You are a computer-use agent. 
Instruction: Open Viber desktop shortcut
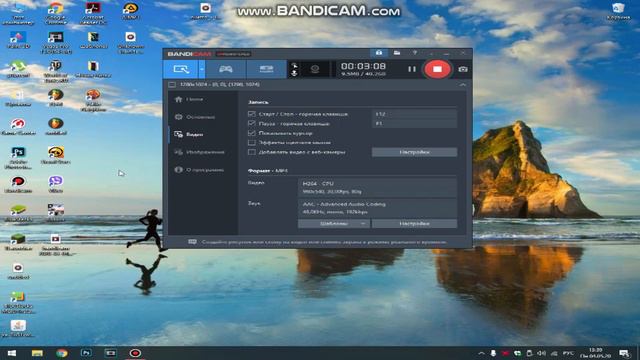(x=56, y=184)
